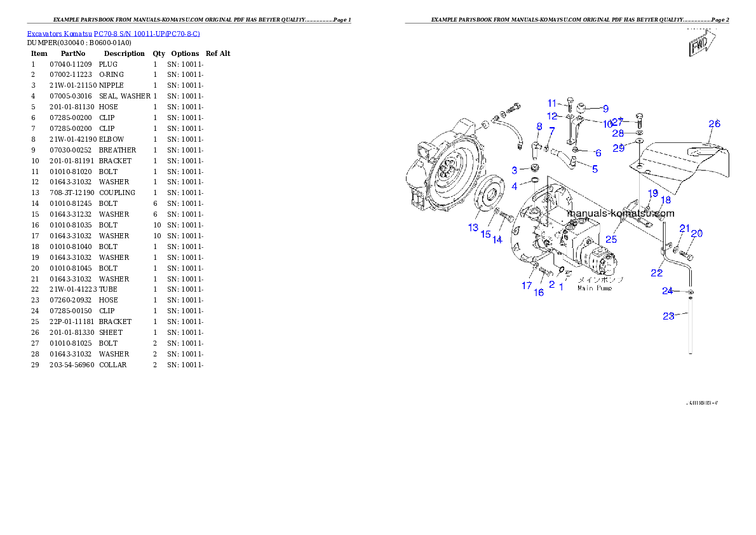The height and width of the screenshot is (535, 756).
Task: Click callout number 23
Action: point(668,316)
